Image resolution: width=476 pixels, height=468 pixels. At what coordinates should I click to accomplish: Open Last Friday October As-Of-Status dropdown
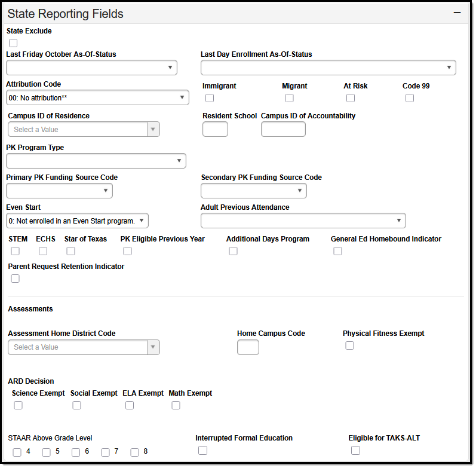(91, 68)
